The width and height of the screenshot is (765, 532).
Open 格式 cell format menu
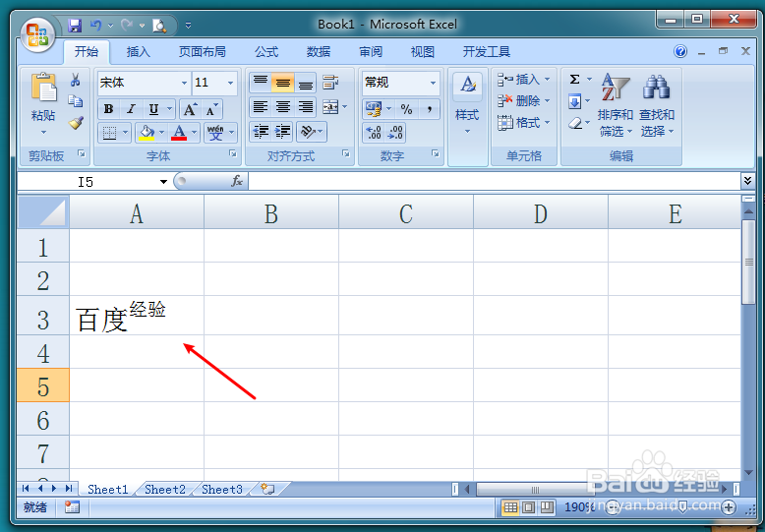pyautogui.click(x=523, y=123)
